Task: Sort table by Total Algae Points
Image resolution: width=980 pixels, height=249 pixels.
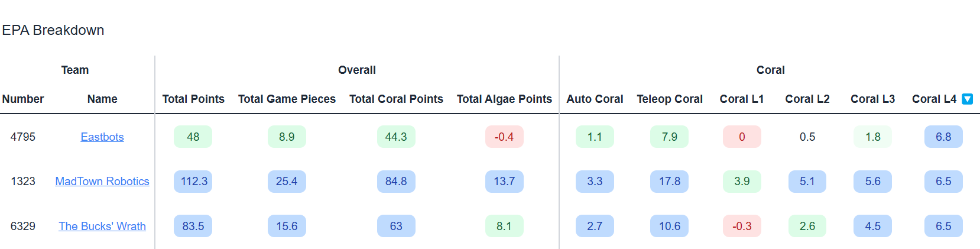Action: click(x=504, y=99)
